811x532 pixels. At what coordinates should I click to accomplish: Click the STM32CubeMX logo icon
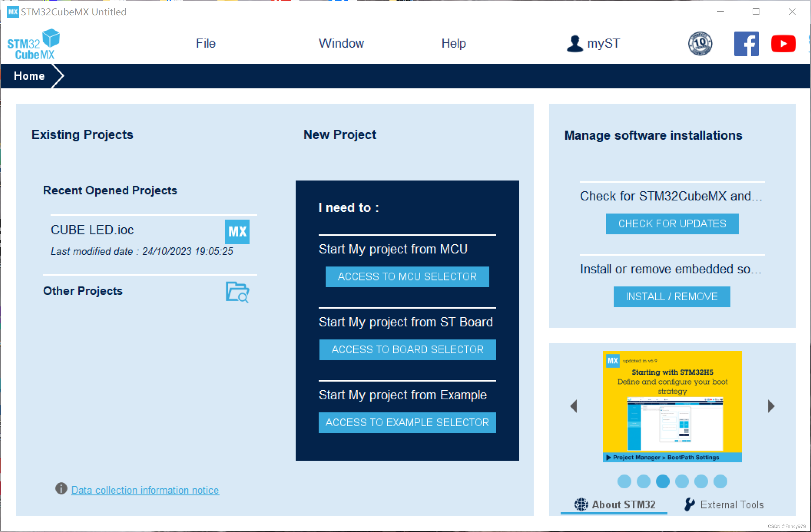click(x=33, y=44)
